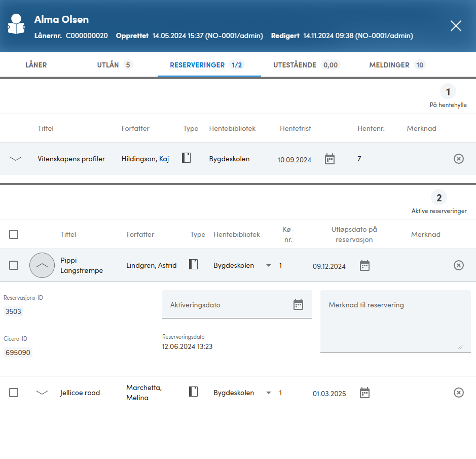Click the title Vitenskapens profiler
Viewport: 476px width, 459px height.
[71, 159]
